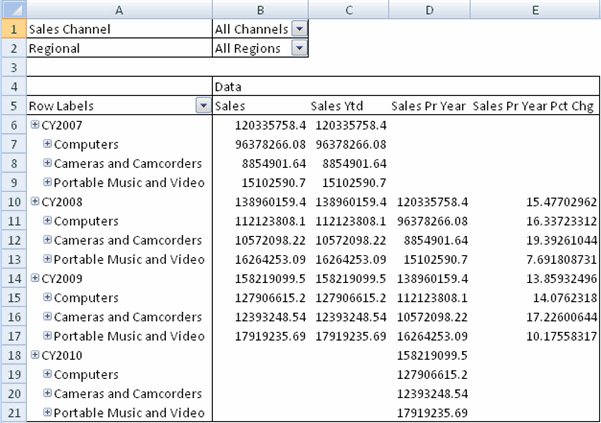
Task: Expand Computers under CY2007
Action: 47,144
